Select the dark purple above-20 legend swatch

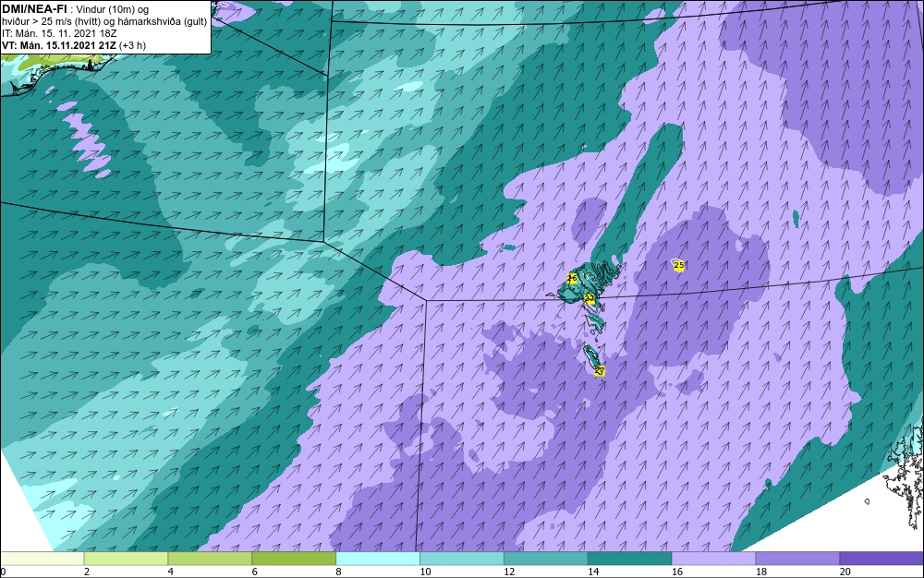pos(881,559)
